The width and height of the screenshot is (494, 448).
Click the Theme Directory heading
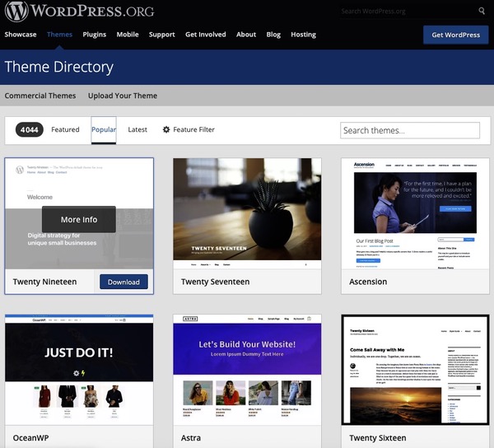tap(59, 67)
